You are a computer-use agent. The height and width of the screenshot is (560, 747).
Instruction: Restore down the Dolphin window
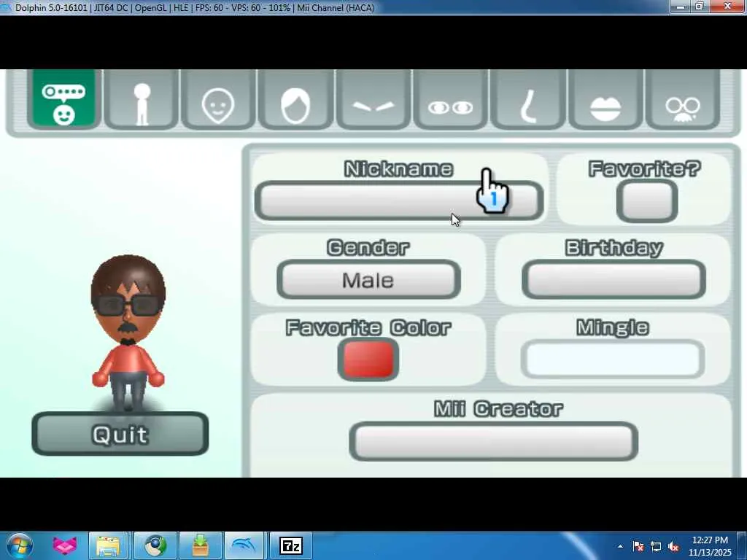[x=700, y=6]
